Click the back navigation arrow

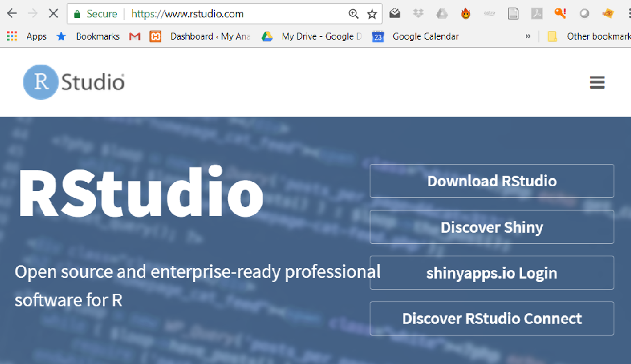pyautogui.click(x=12, y=13)
